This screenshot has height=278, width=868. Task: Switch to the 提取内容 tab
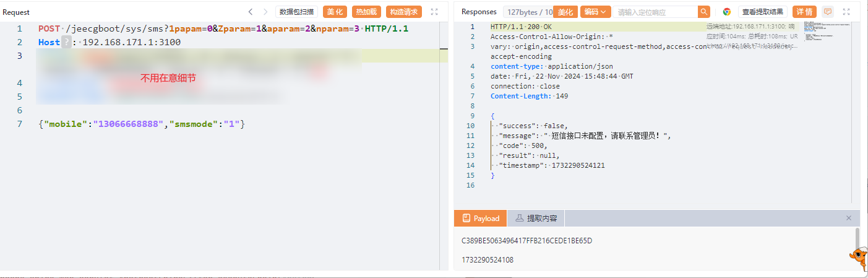click(536, 219)
